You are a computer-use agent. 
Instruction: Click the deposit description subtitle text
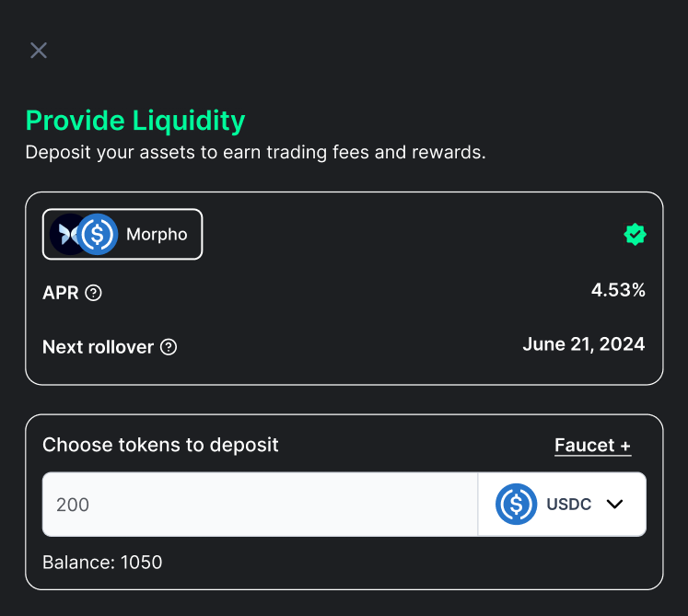255,152
